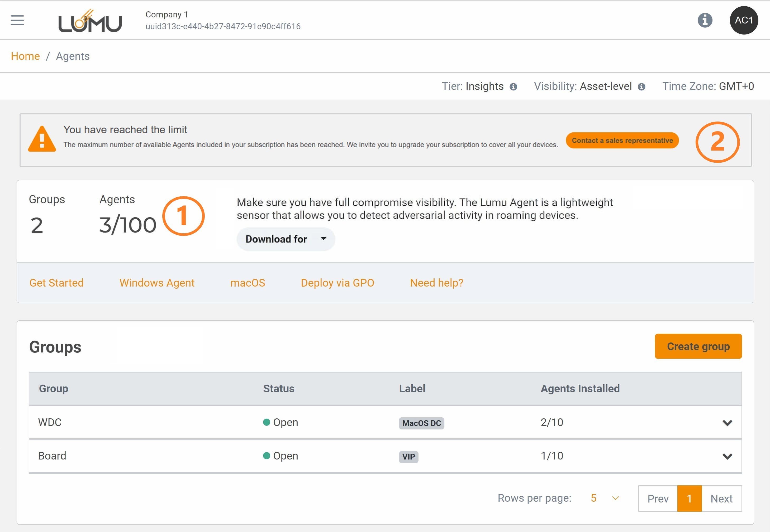
Task: Open the hamburger navigation menu
Action: coord(17,20)
